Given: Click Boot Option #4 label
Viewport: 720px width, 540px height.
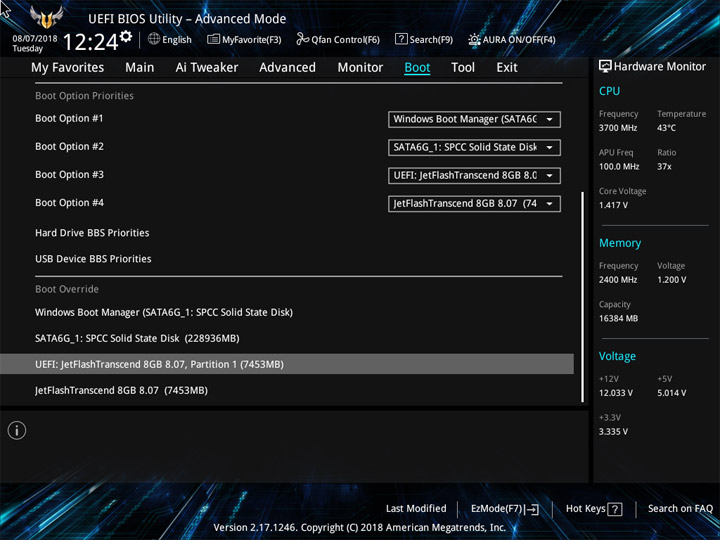Looking at the screenshot, I should pyautogui.click(x=69, y=202).
